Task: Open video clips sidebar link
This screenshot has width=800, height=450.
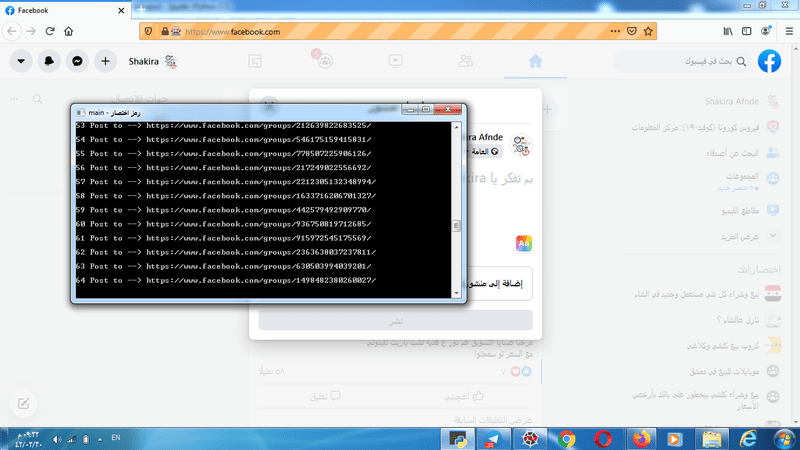Action: click(750, 210)
